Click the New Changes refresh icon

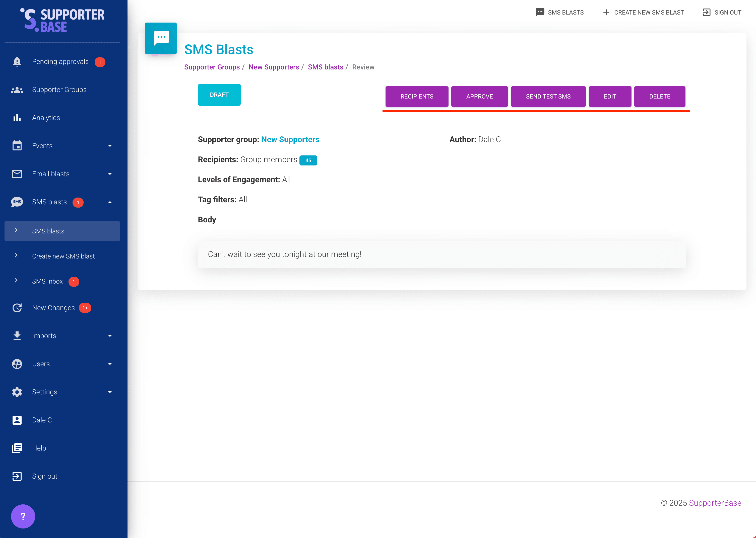17,308
